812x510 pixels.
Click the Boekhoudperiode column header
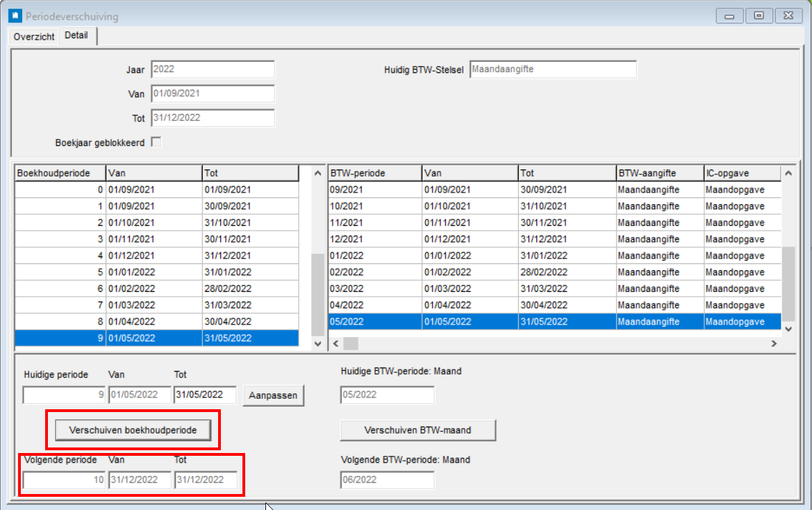pos(60,173)
